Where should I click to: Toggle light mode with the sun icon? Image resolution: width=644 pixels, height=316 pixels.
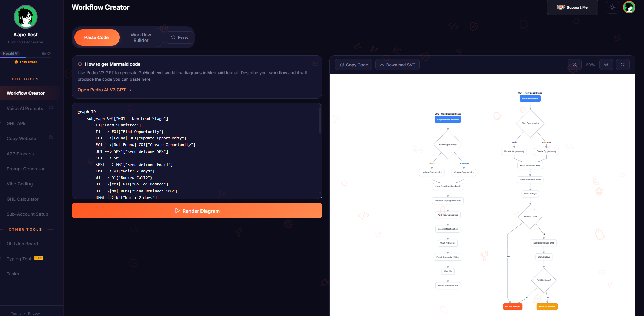coord(612,7)
